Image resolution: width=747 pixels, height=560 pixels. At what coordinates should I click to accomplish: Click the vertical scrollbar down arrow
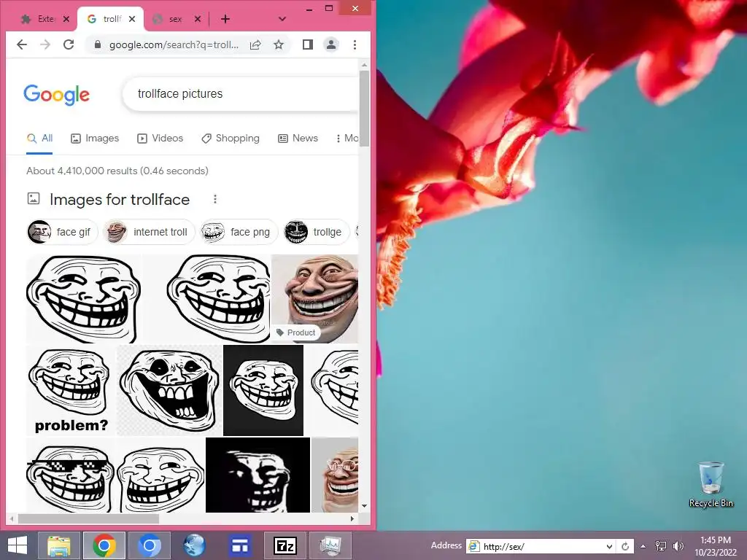point(365,506)
